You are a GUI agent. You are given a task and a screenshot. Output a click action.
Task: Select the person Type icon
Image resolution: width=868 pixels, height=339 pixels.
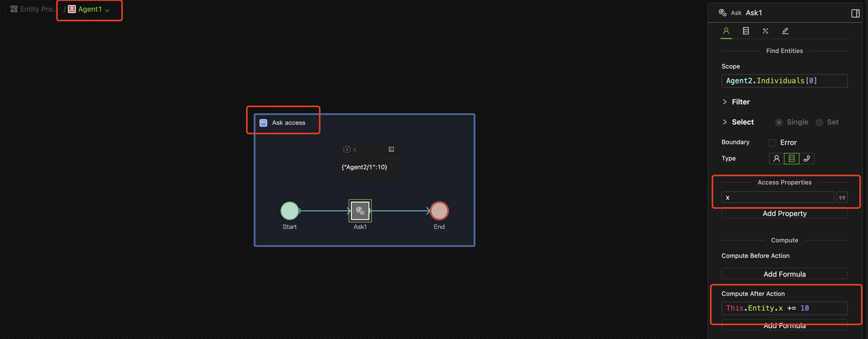coord(776,159)
